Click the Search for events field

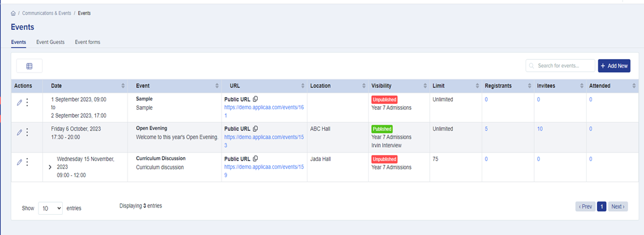560,66
